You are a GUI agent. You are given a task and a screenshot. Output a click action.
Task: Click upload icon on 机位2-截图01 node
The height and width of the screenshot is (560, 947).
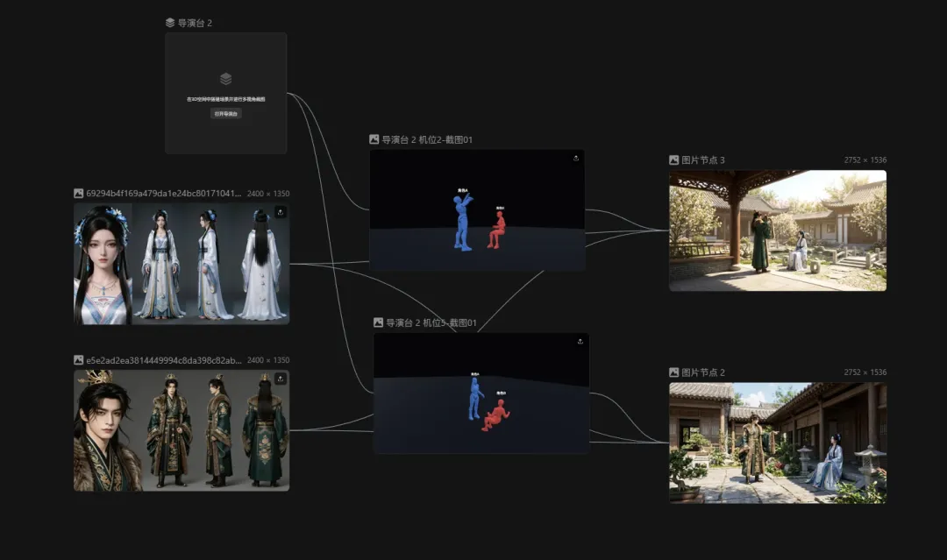576,158
